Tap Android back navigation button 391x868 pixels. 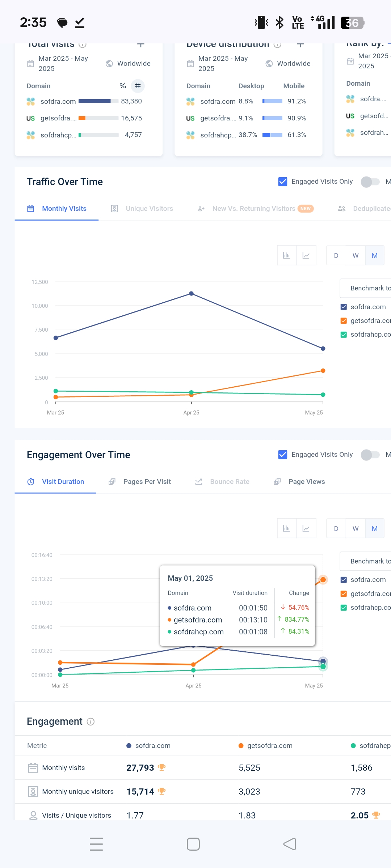290,844
